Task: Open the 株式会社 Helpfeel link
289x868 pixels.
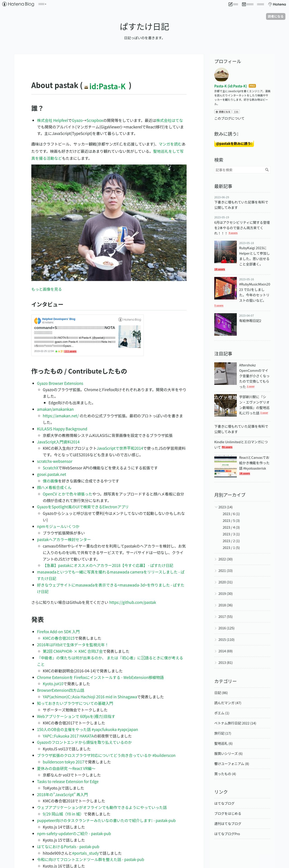Action: point(52,120)
